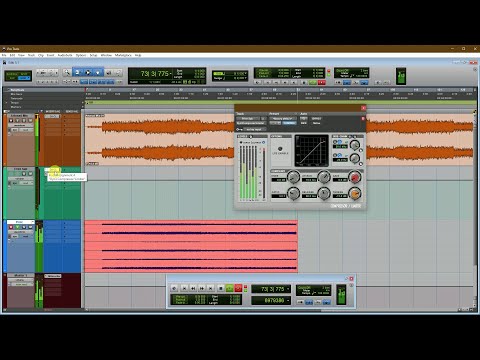The image size is (480, 360).
Task: Click Bars|Beats ruler name
Action: point(17,90)
